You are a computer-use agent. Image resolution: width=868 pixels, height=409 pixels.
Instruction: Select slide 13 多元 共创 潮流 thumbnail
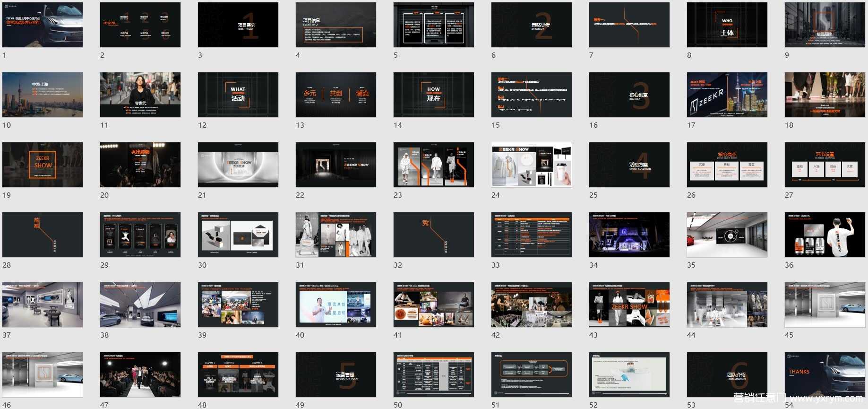click(336, 95)
